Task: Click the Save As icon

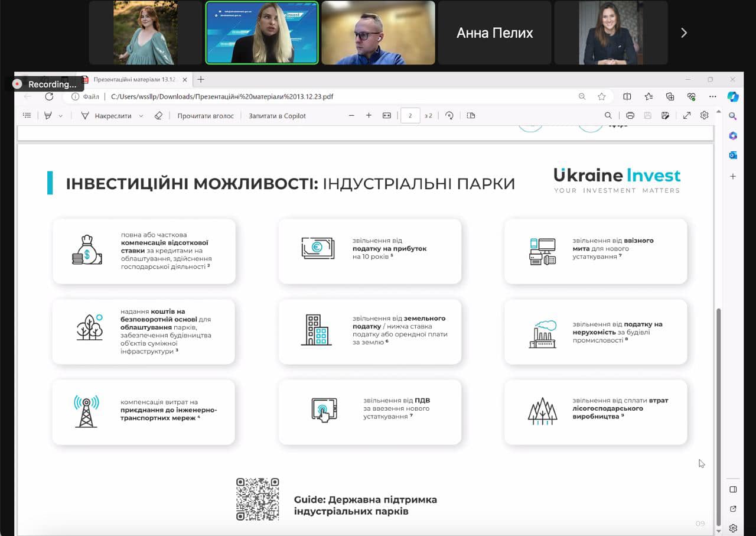Action: [666, 116]
